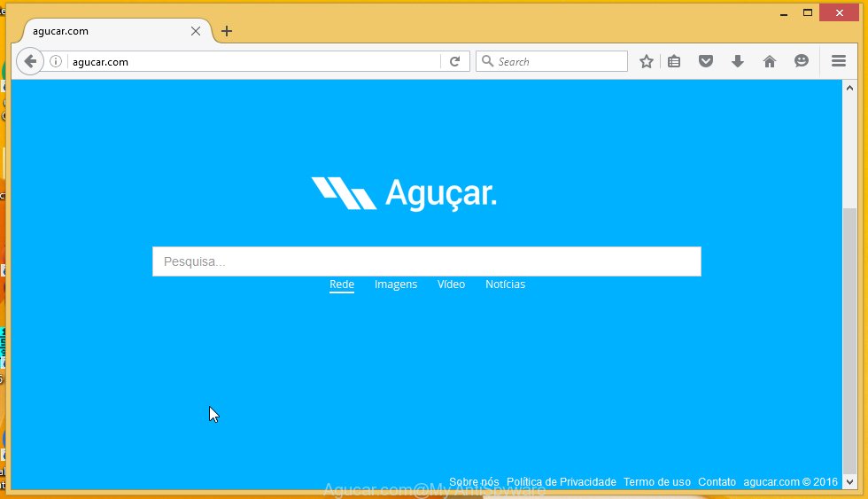
Task: Go back with the browser back arrow
Action: 30,61
